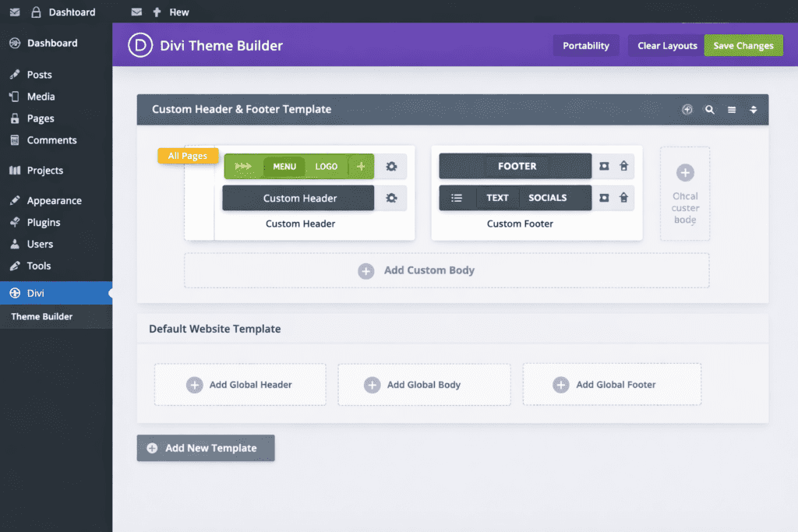Click the Save Changes button

743,45
